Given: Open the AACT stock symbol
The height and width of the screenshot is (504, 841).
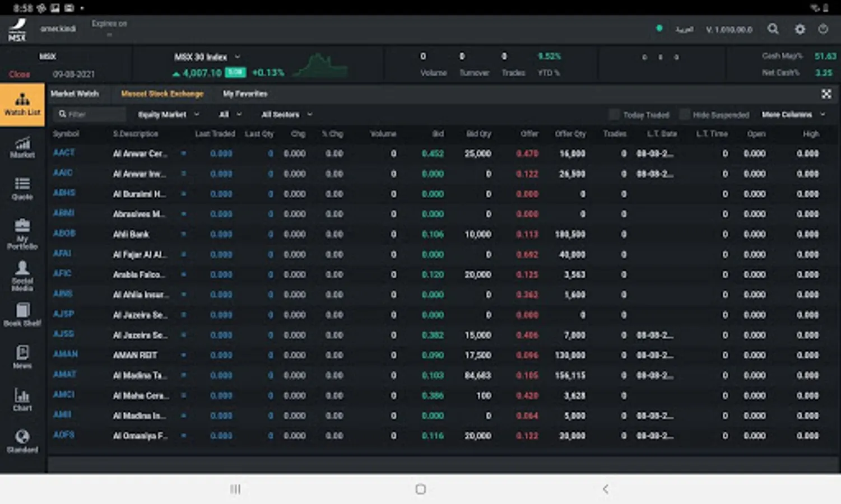Looking at the screenshot, I should pyautogui.click(x=64, y=153).
